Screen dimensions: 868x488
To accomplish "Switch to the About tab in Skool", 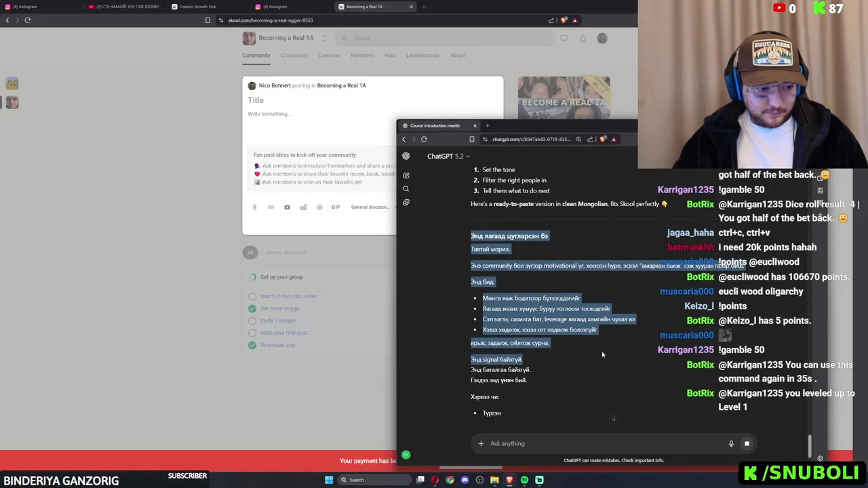I will [458, 56].
